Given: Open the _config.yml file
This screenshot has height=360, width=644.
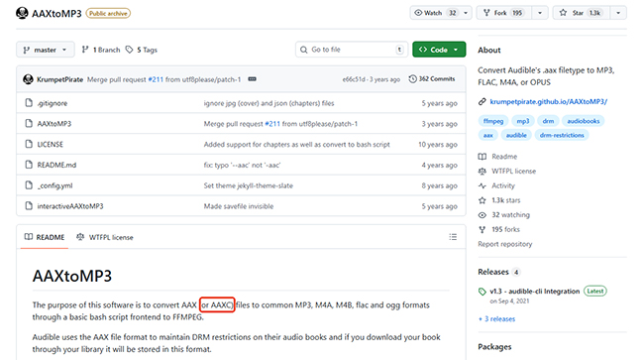Looking at the screenshot, I should click(54, 185).
